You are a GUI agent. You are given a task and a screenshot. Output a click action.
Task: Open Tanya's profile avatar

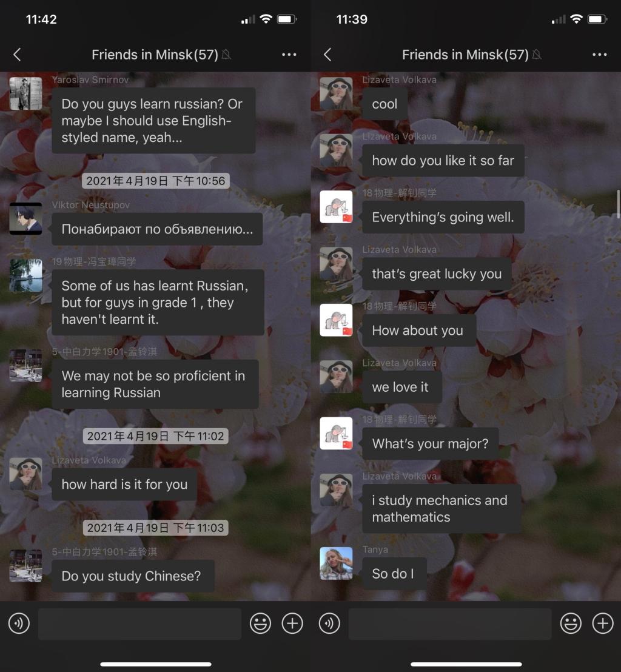tap(336, 563)
